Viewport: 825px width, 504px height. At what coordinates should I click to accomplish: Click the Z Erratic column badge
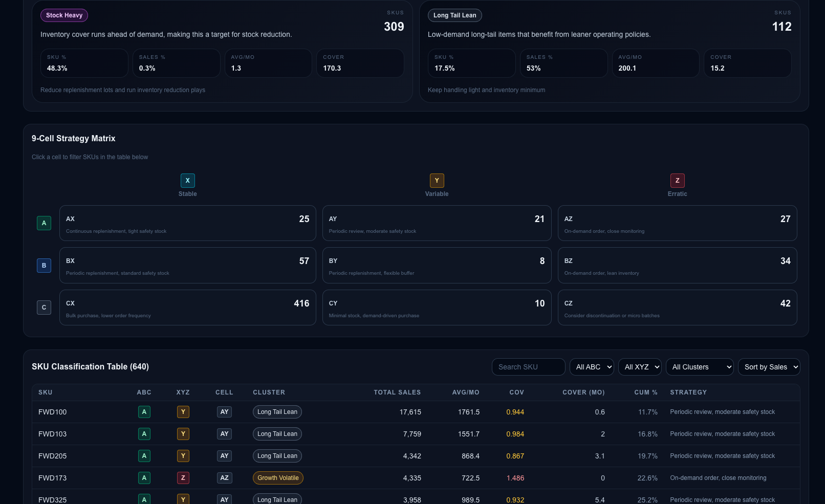point(678,181)
